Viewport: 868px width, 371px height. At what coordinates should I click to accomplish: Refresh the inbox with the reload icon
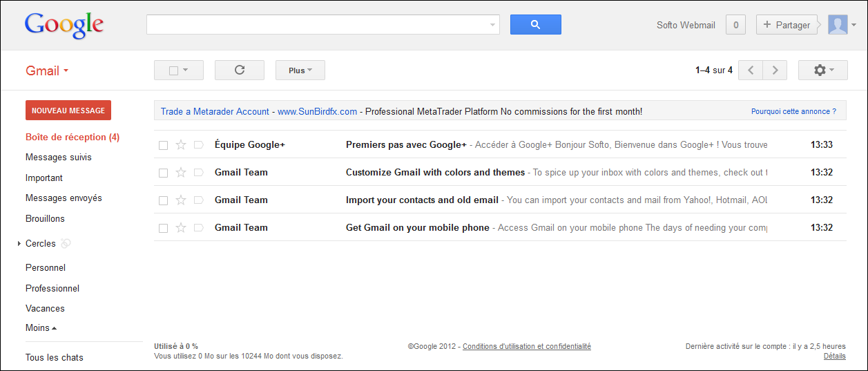[240, 70]
